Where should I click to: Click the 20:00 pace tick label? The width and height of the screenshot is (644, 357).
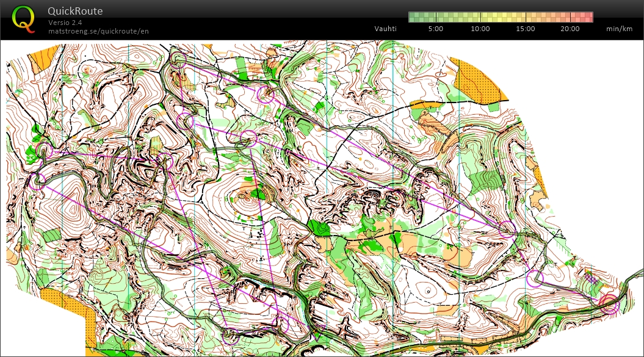click(x=570, y=29)
